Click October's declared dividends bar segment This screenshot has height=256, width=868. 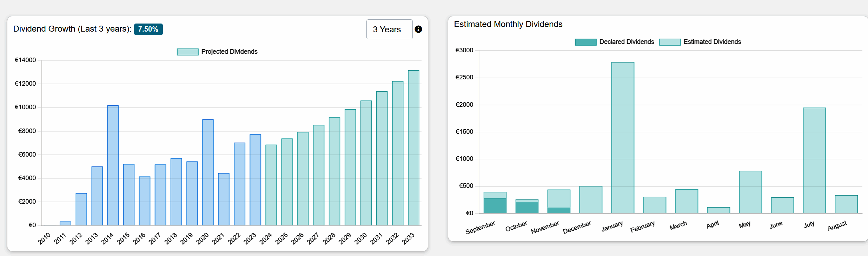[x=527, y=208]
